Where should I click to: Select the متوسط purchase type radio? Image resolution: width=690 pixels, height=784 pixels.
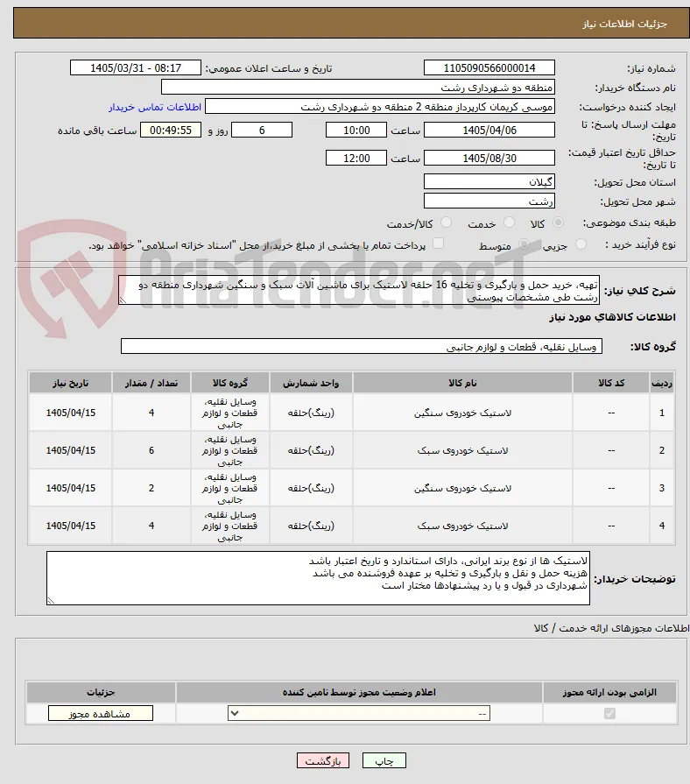(x=524, y=244)
